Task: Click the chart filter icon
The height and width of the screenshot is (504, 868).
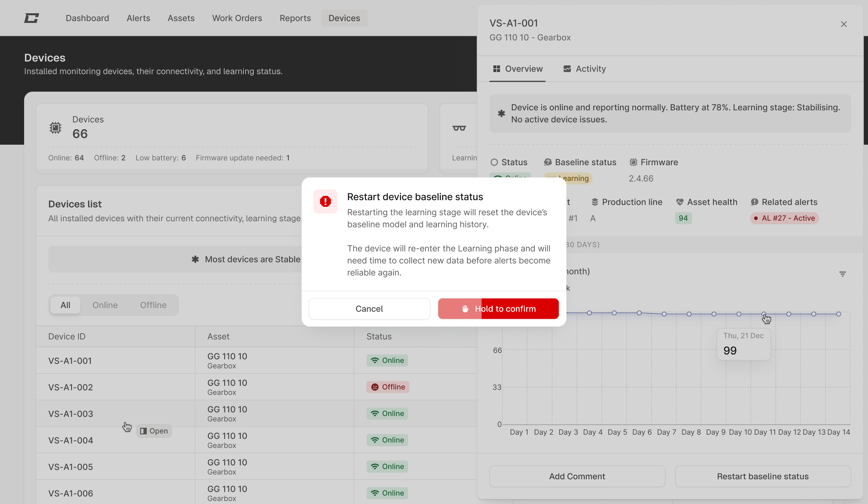Action: (x=842, y=274)
